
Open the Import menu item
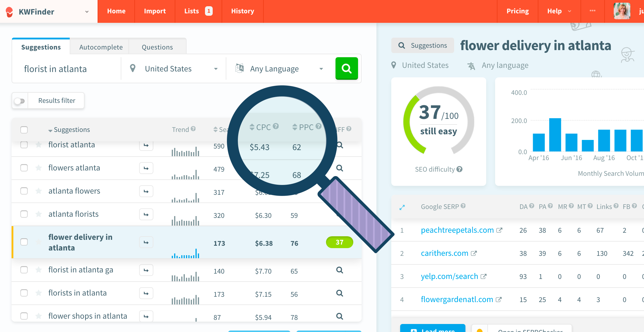point(155,11)
